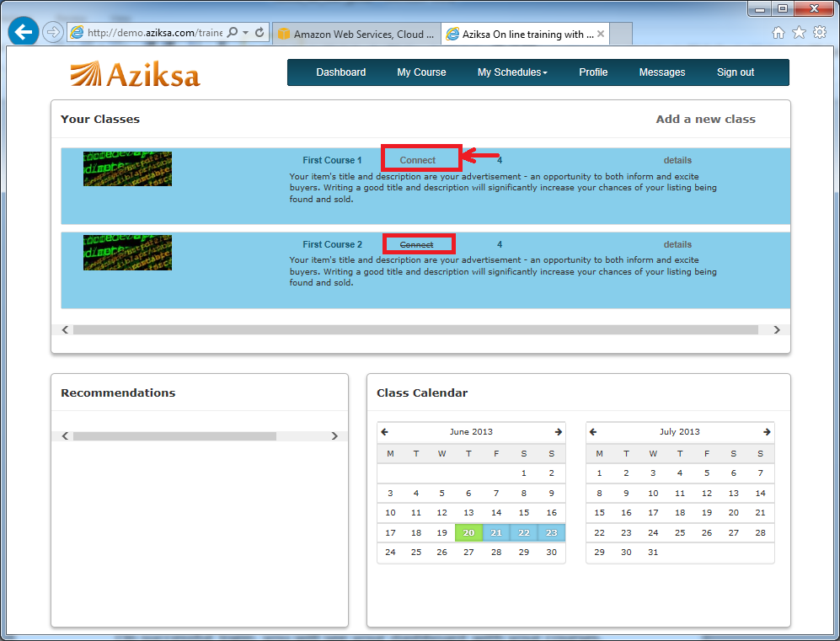Select July 10 on the calendar
Screen dimensions: 840x641
coord(652,493)
